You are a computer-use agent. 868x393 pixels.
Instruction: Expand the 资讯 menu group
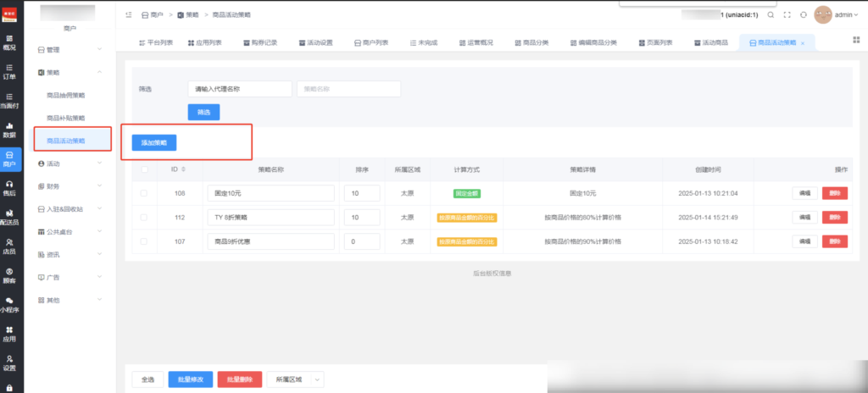pos(70,255)
